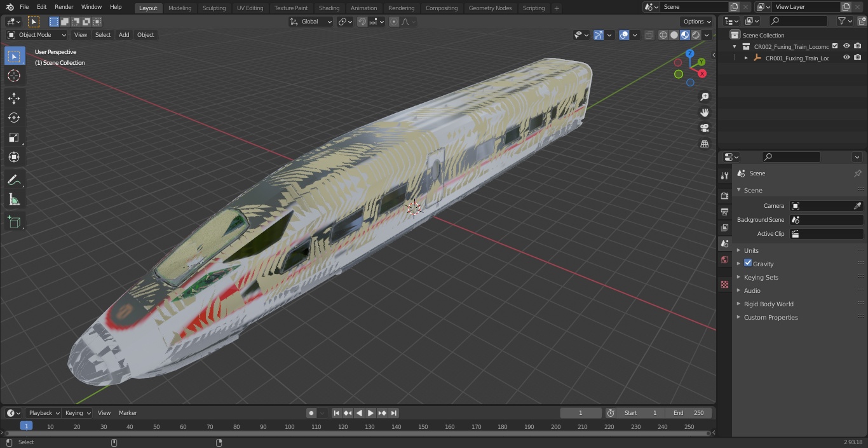Open the World properties tab

click(x=724, y=259)
